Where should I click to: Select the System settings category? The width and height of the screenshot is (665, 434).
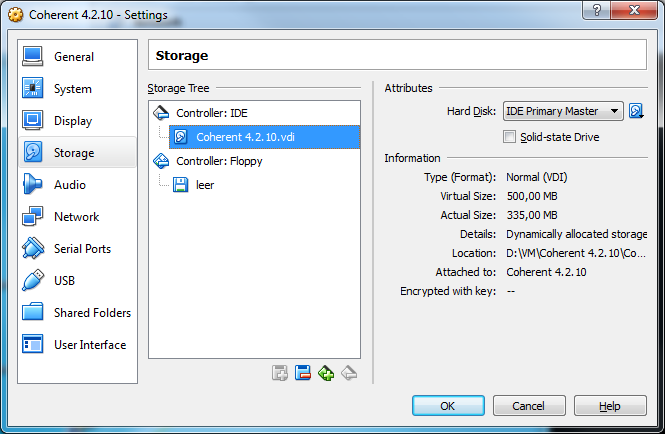[72, 89]
